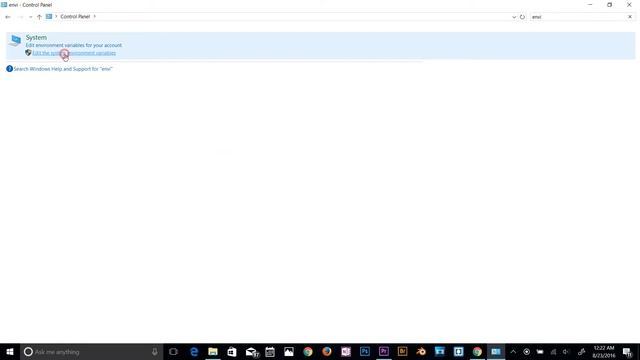This screenshot has width=640, height=360.
Task: Click the Forward navigation arrow
Action: [20, 17]
